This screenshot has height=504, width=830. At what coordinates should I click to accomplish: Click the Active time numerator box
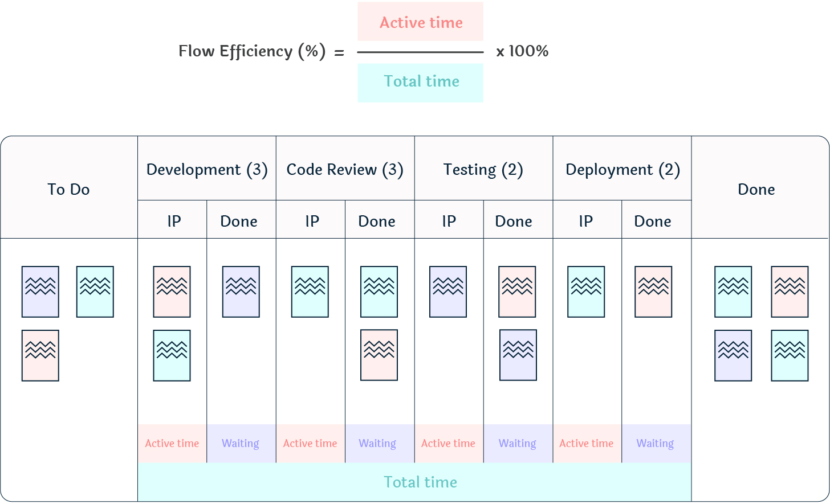click(420, 22)
